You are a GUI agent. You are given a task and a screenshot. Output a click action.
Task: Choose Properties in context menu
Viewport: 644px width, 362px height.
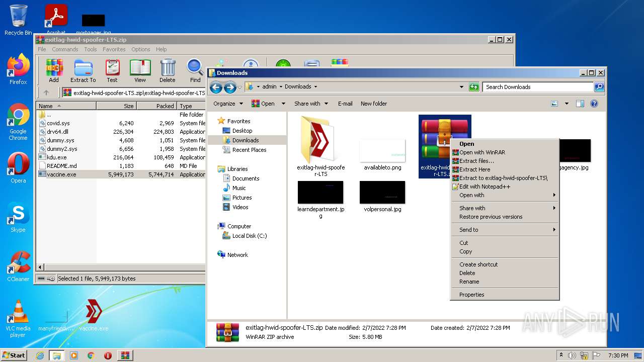click(505, 295)
